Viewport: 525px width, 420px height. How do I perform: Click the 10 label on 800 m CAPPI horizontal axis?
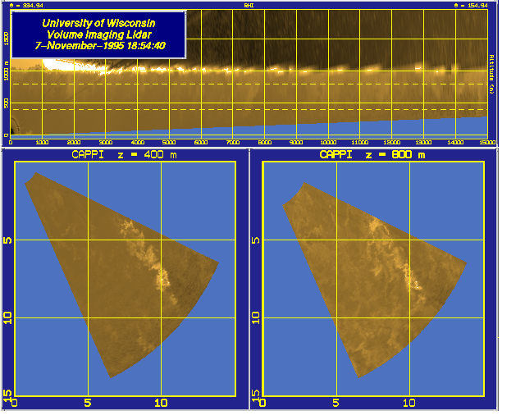coord(409,403)
